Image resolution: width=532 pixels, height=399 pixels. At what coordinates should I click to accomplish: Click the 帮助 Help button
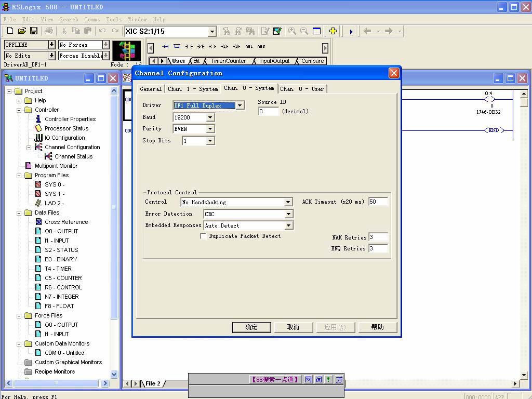(x=377, y=327)
